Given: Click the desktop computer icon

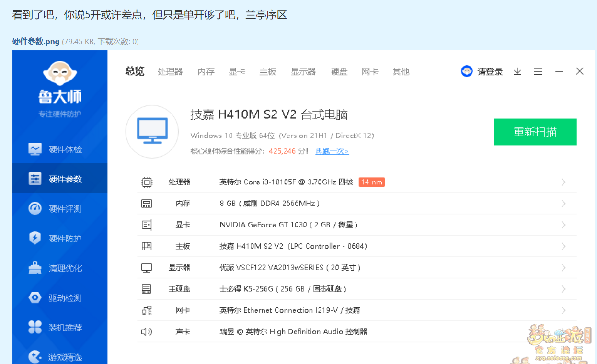Looking at the screenshot, I should (x=152, y=132).
